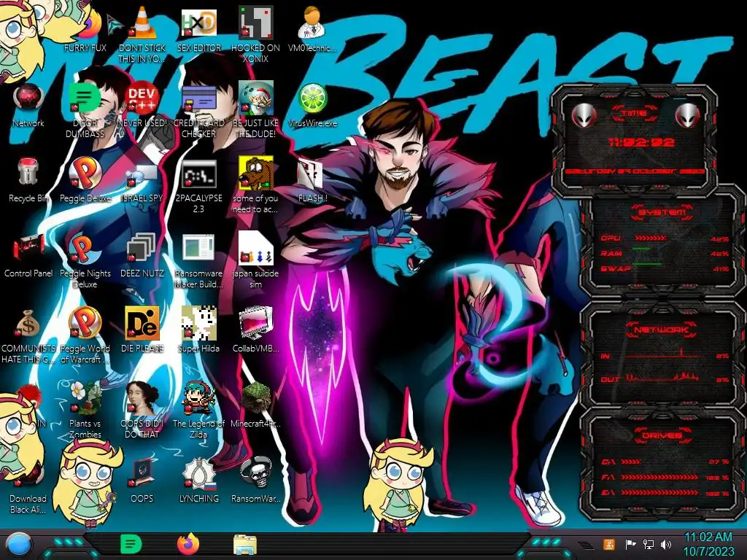Open File Explorer from the taskbar
The width and height of the screenshot is (747, 560).
click(x=245, y=545)
